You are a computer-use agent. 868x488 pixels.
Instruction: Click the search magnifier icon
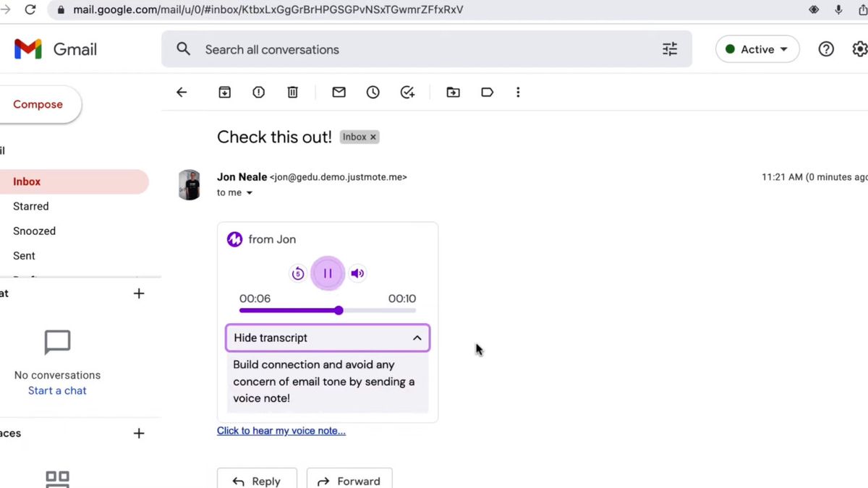point(184,49)
